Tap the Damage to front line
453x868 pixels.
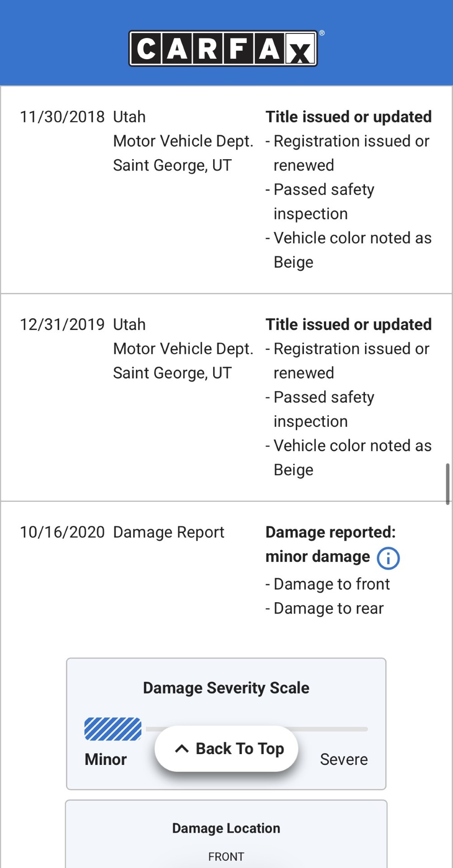pos(328,584)
